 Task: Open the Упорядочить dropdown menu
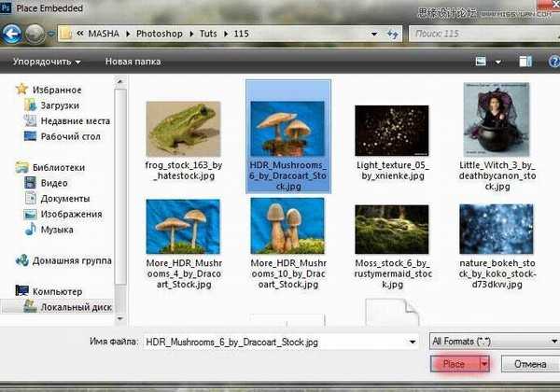(x=46, y=63)
